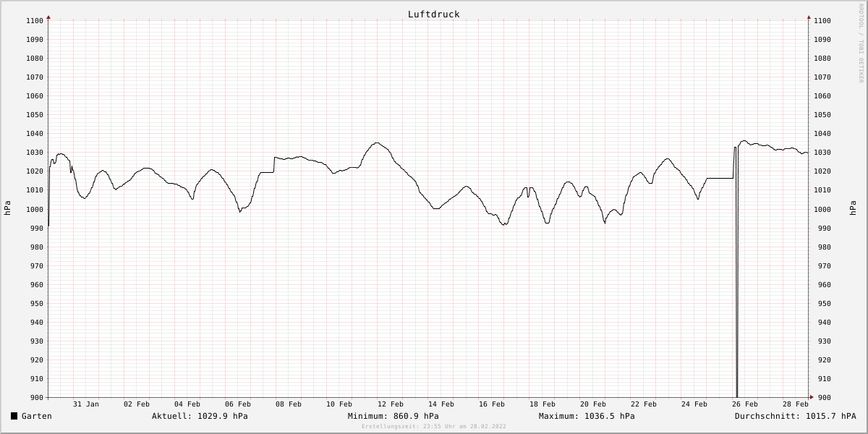Screen dimensions: 868x434
Task: Click the 28 Feb date label
Action: click(796, 404)
